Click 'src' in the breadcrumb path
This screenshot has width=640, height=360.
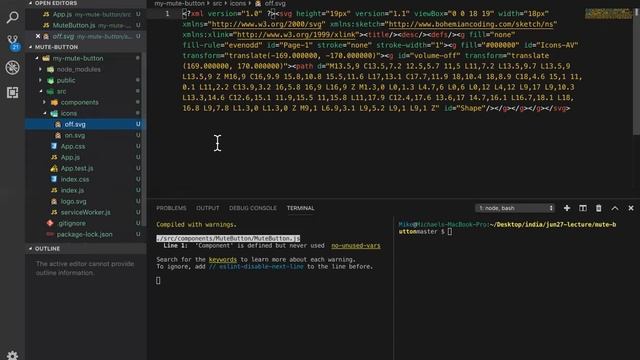point(217,3)
